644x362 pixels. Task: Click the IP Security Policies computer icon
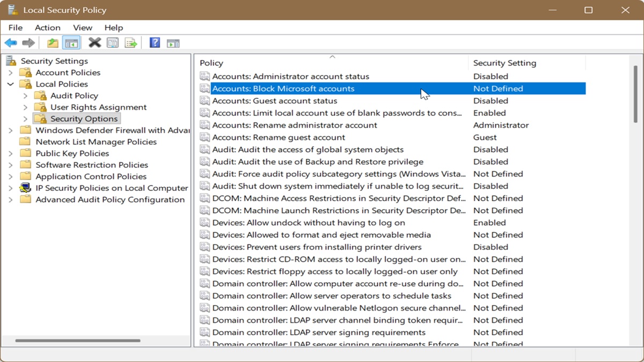coord(25,188)
